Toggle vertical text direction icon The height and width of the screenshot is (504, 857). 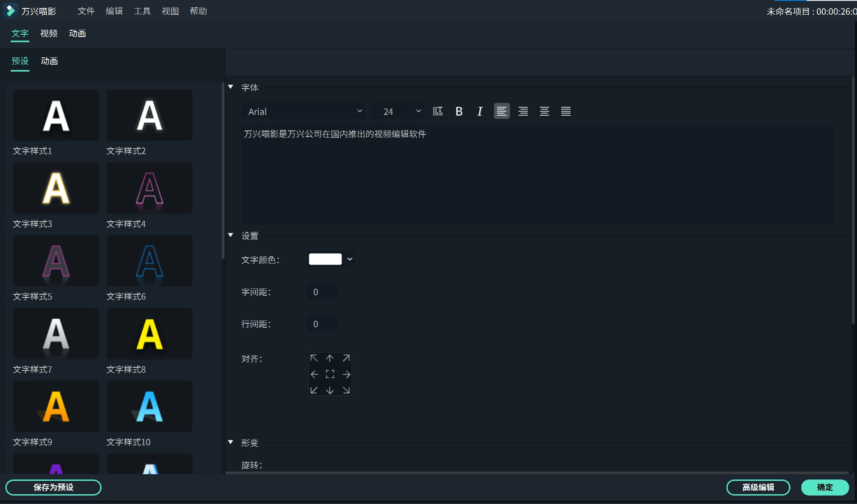[438, 111]
